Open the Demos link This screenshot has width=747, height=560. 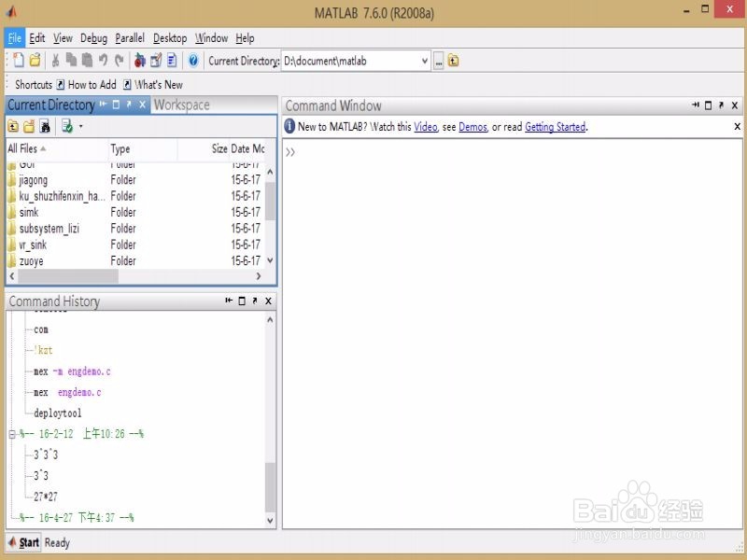472,127
